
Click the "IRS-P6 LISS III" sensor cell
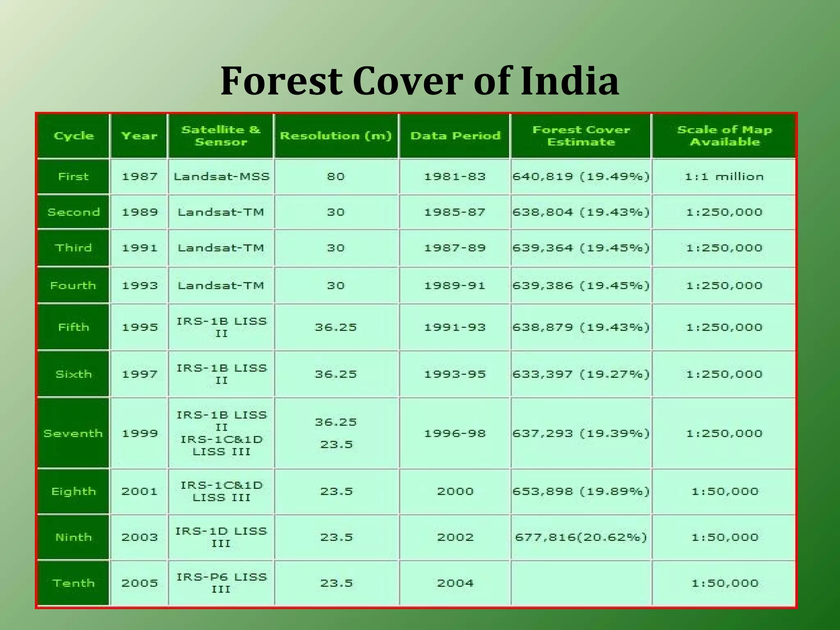point(221,583)
